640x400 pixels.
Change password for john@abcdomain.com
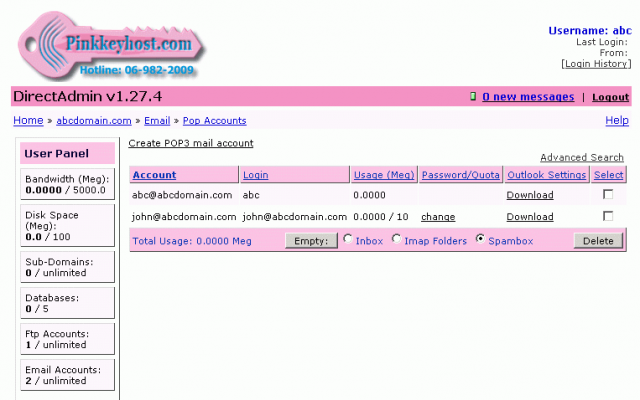tap(438, 217)
